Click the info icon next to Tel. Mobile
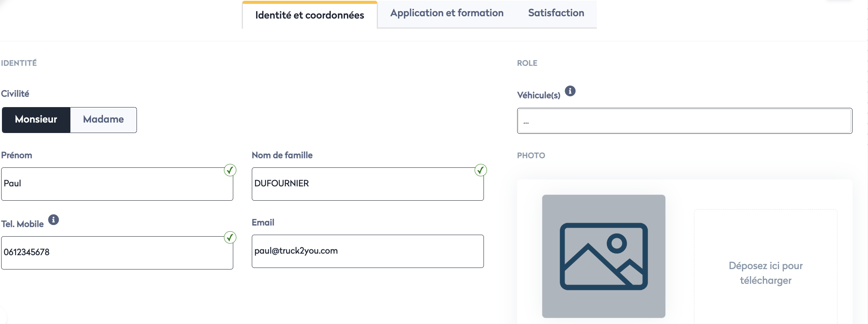 click(53, 220)
